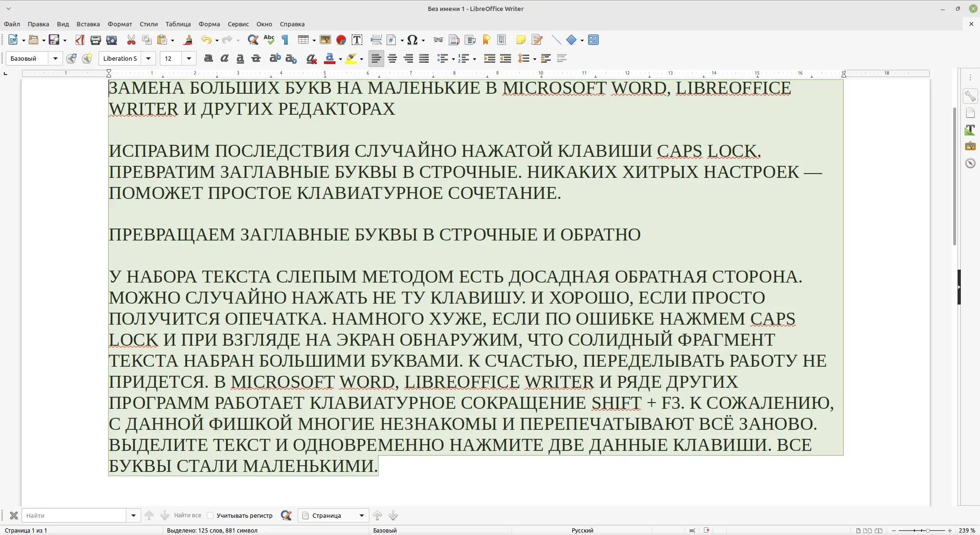The height and width of the screenshot is (535, 980).
Task: Apply font color red swatch
Action: click(330, 59)
